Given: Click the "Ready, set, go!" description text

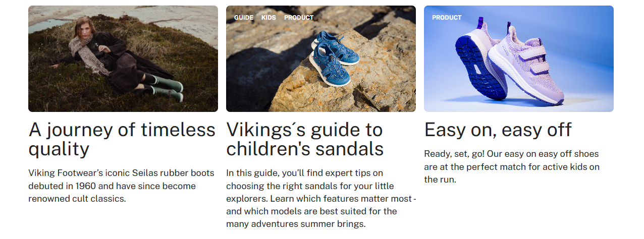Looking at the screenshot, I should tap(511, 166).
